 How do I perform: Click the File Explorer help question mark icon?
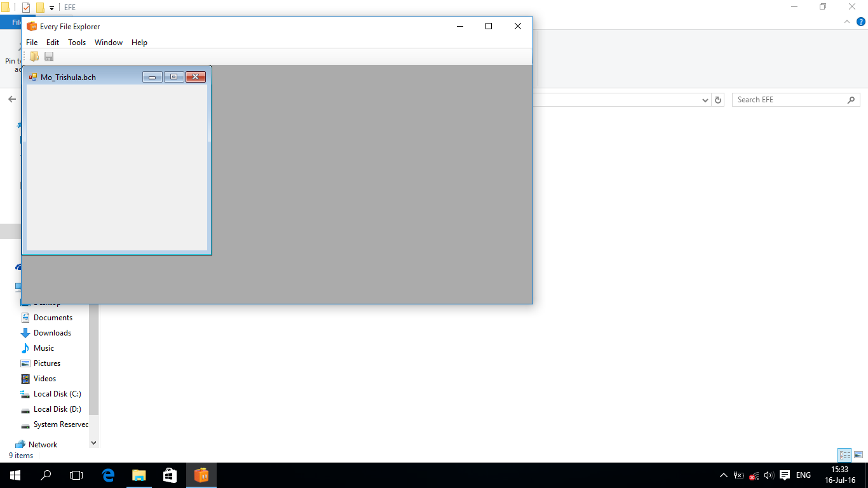coord(861,22)
